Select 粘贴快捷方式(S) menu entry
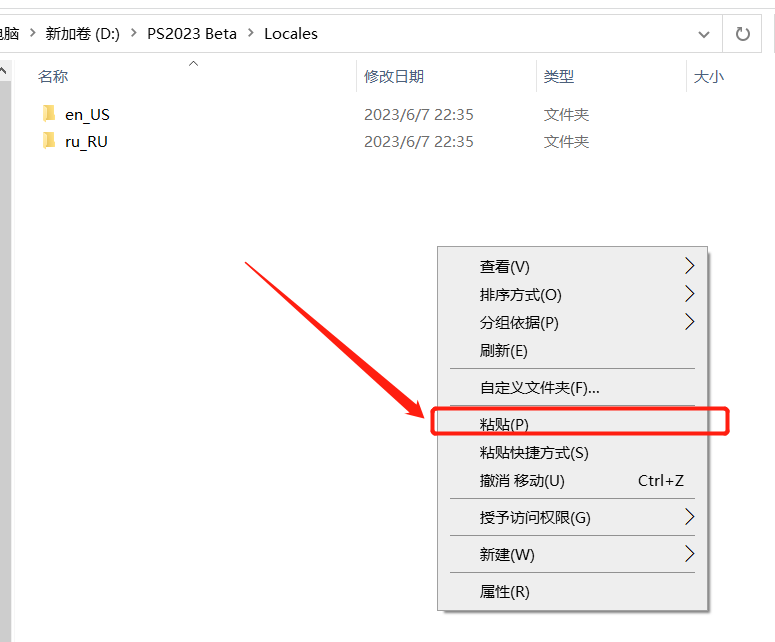This screenshot has width=775, height=642. (534, 452)
